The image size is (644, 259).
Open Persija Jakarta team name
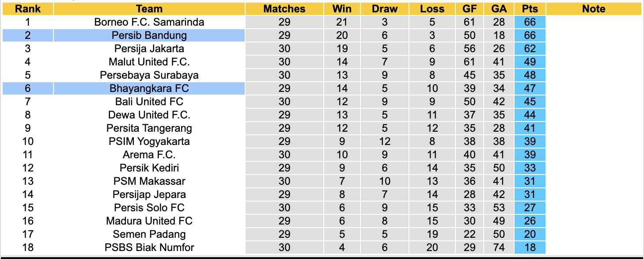(149, 49)
